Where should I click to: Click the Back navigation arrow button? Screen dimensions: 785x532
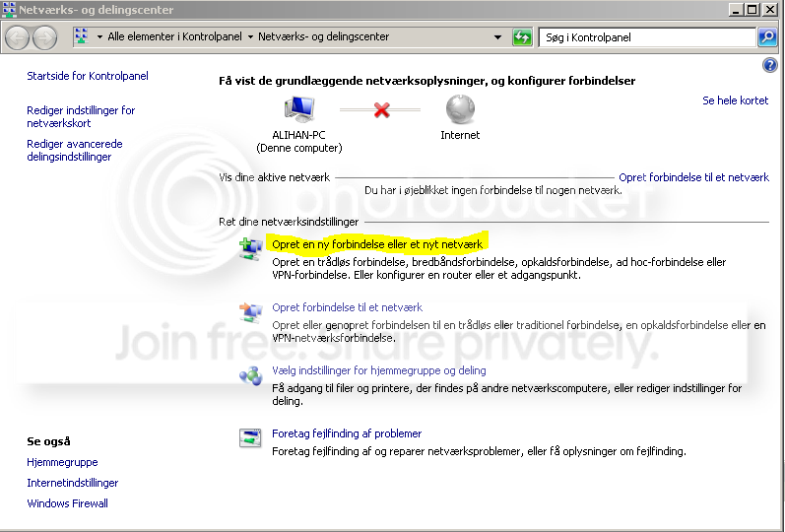[17, 37]
